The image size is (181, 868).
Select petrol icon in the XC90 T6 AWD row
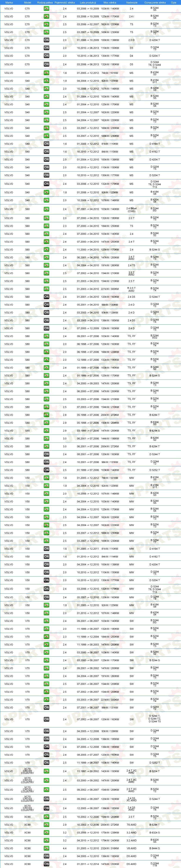[47, 825]
